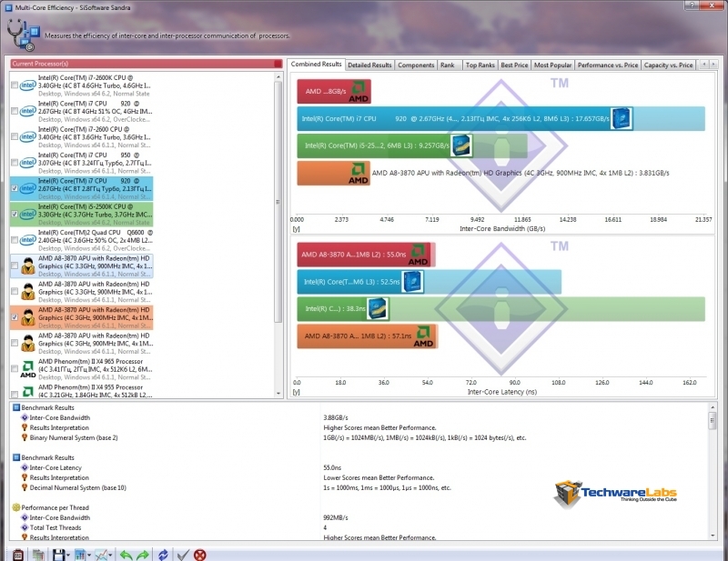The height and width of the screenshot is (561, 728).
Task: Click the red cancel icon in bottom toolbar
Action: click(200, 554)
